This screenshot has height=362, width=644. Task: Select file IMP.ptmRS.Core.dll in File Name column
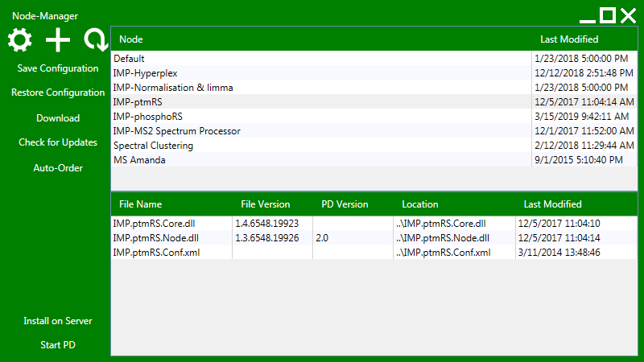(154, 224)
